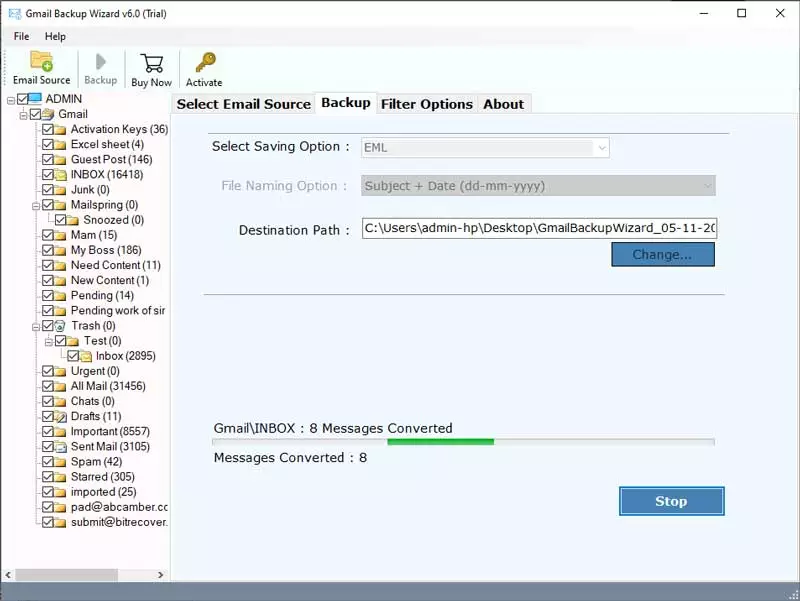The width and height of the screenshot is (800, 601).
Task: Click the Gmail account folder icon
Action: [x=48, y=114]
